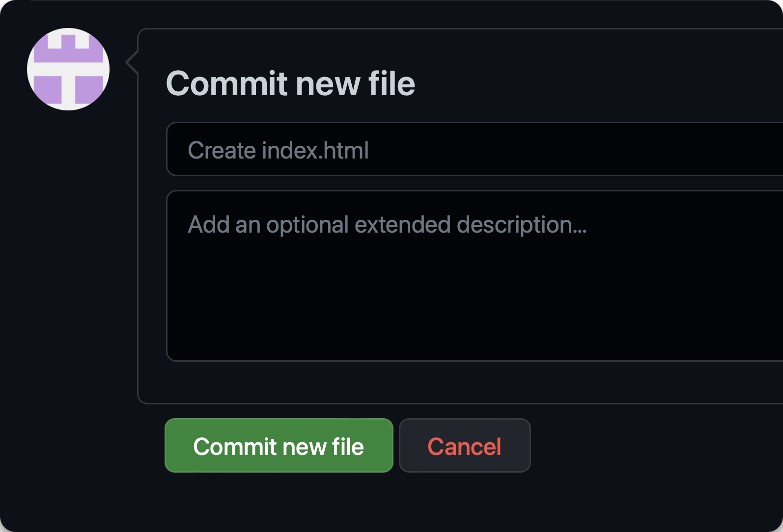Image resolution: width=783 pixels, height=532 pixels.
Task: Discard the new file via Cancel
Action: click(464, 446)
